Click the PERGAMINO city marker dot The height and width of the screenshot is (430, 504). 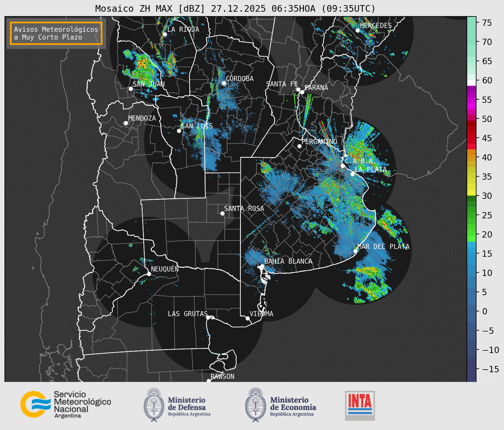(299, 146)
